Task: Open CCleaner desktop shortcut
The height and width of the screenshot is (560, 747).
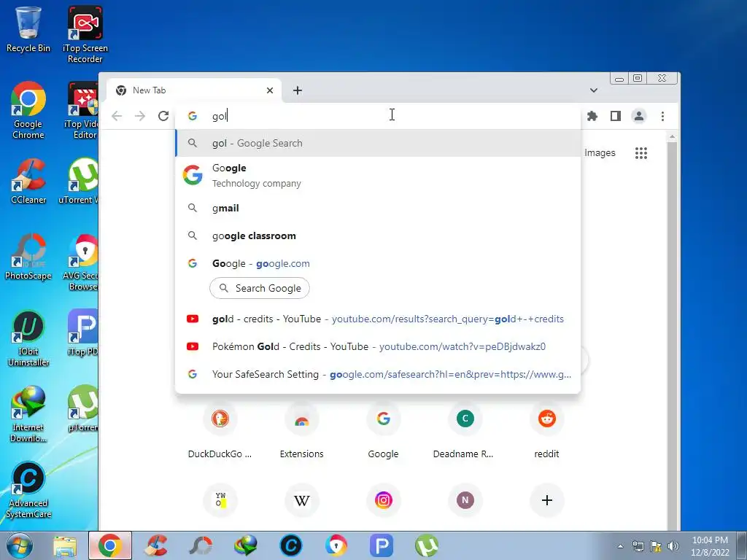Action: point(28,181)
